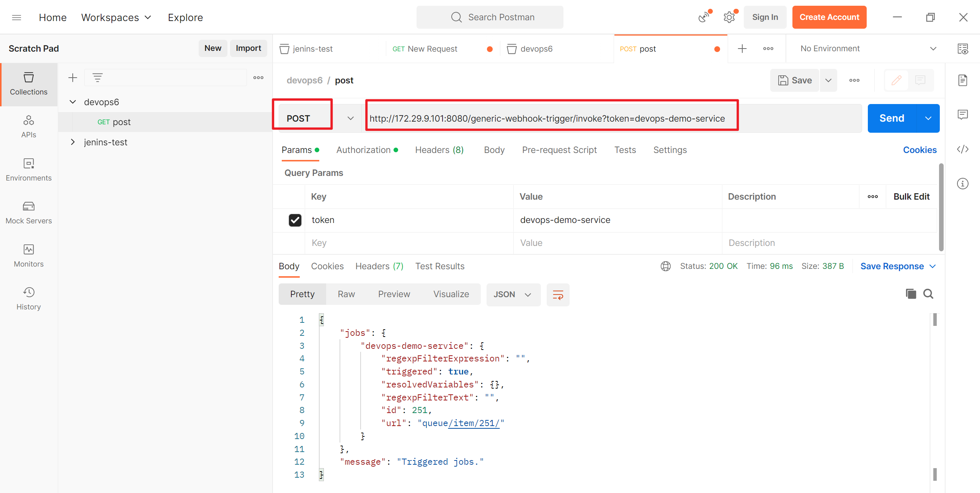Click the Send button
Screen dimensions: 980x493
(892, 119)
